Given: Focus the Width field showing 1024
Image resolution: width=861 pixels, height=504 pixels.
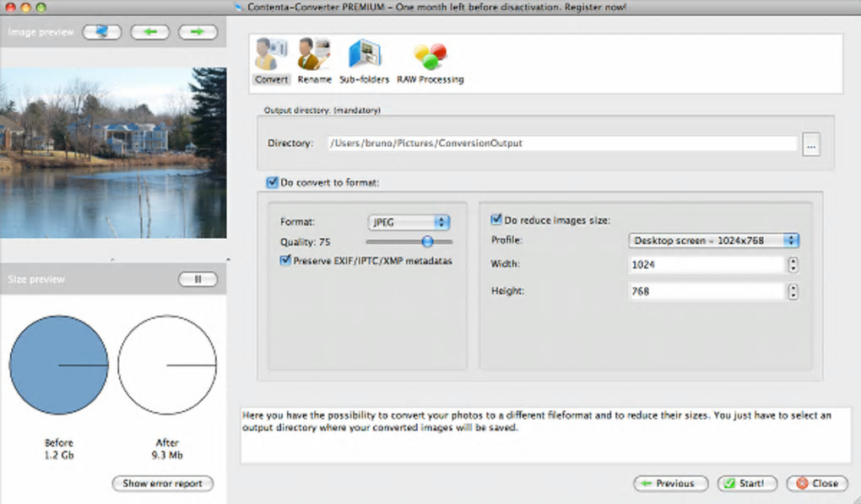Looking at the screenshot, I should click(707, 264).
